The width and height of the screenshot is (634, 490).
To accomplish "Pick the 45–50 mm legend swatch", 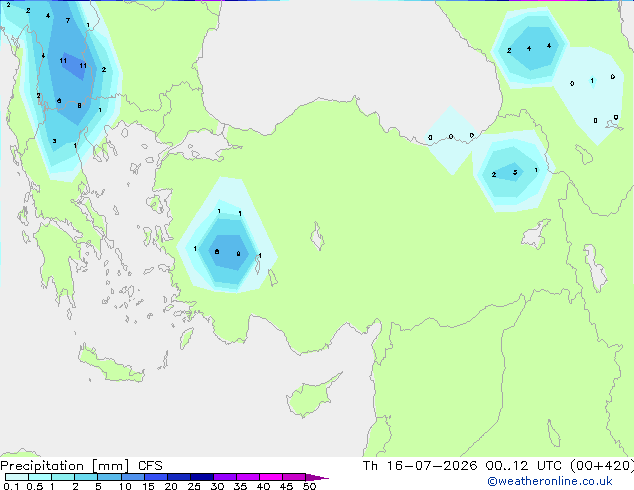I will pyautogui.click(x=294, y=477).
